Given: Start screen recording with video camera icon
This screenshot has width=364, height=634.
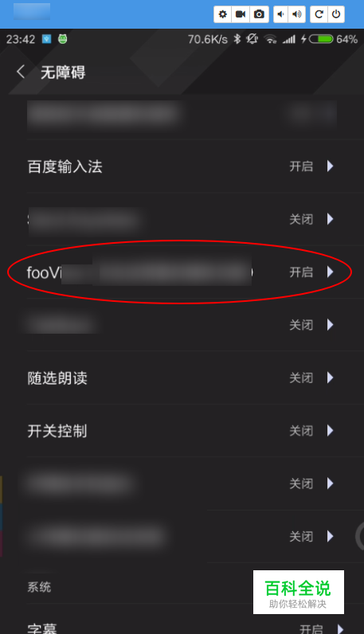Looking at the screenshot, I should (x=241, y=14).
